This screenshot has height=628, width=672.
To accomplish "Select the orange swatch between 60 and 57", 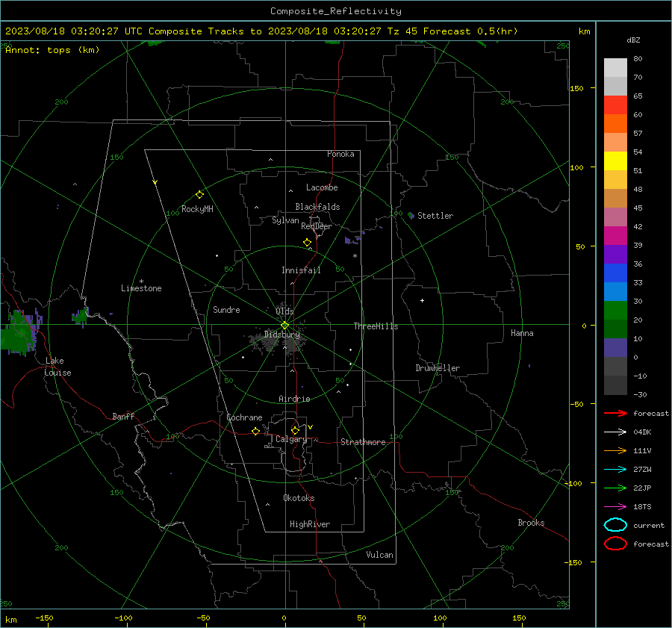I will (615, 123).
